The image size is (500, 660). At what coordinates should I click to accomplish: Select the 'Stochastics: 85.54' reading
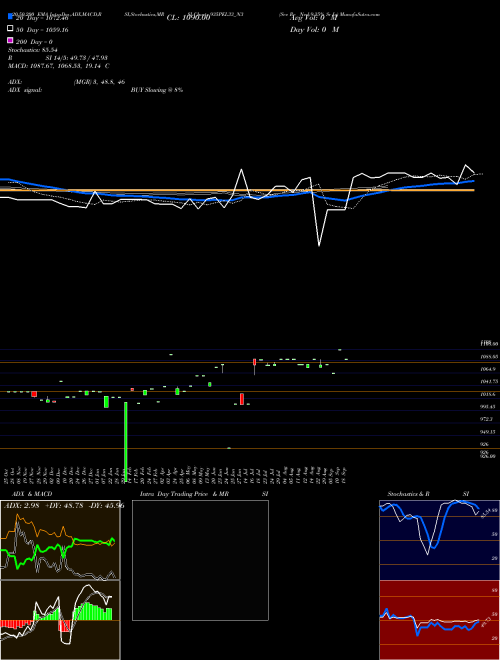[33, 50]
